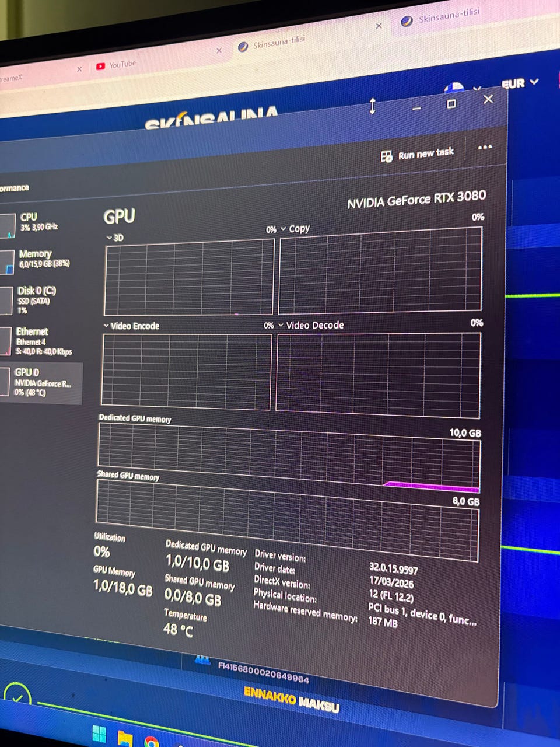This screenshot has width=560, height=747.
Task: Switch to the first Skinsauna-tilisi tab
Action: (272, 44)
